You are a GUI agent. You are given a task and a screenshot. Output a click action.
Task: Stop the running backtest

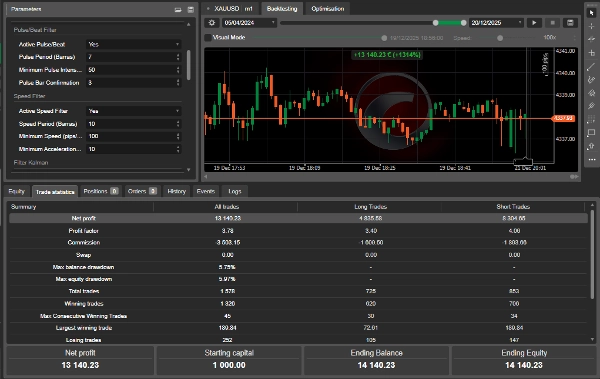click(x=552, y=23)
